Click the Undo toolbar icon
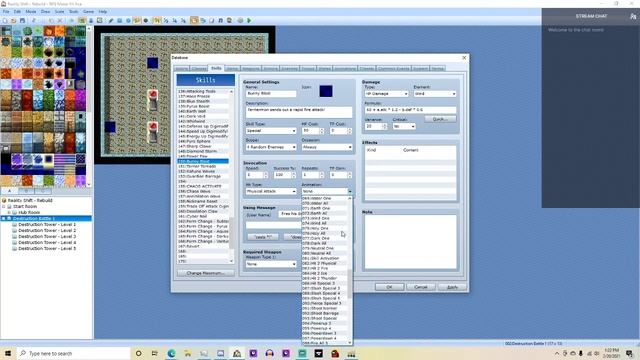 point(71,20)
